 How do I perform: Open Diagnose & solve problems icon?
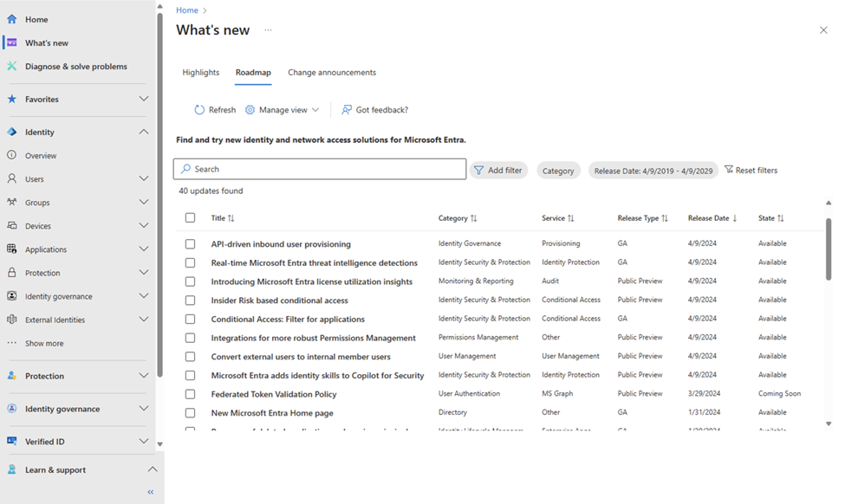12,67
